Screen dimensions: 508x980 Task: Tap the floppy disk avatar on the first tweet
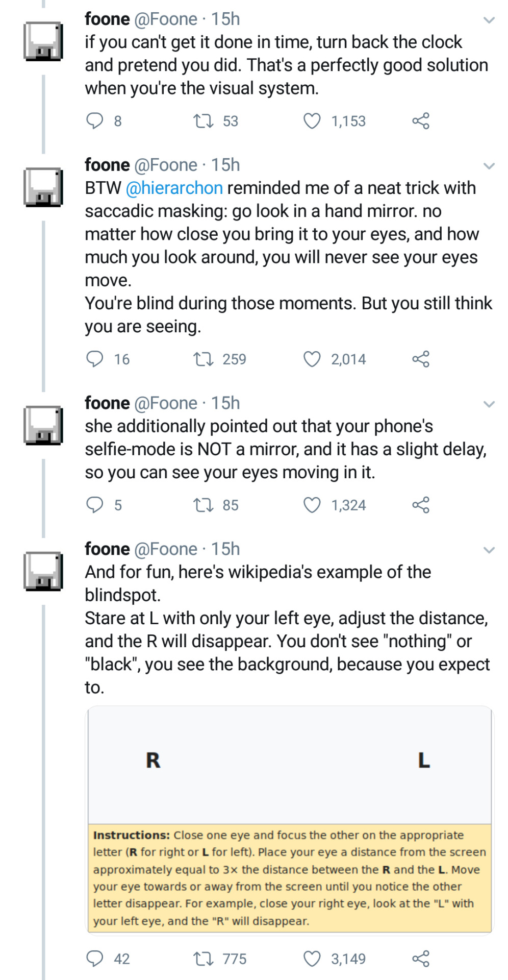pyautogui.click(x=43, y=41)
